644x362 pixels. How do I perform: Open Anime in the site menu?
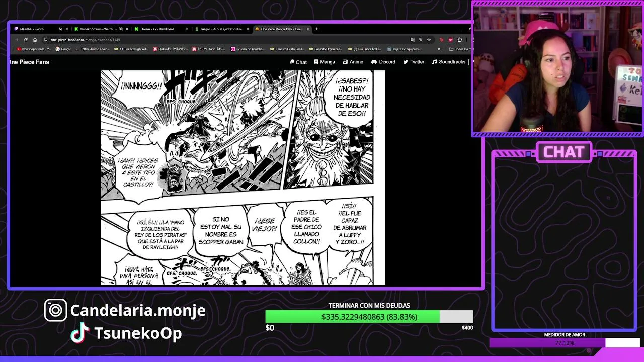[353, 62]
